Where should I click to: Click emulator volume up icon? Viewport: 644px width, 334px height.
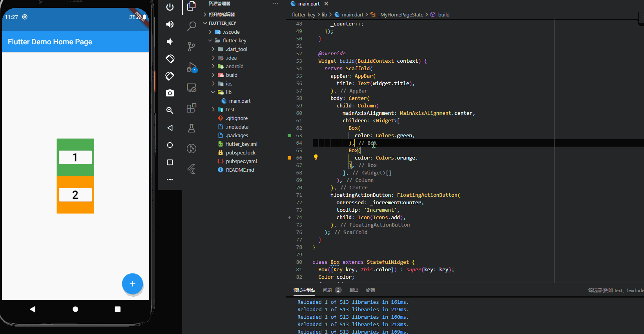pos(170,24)
